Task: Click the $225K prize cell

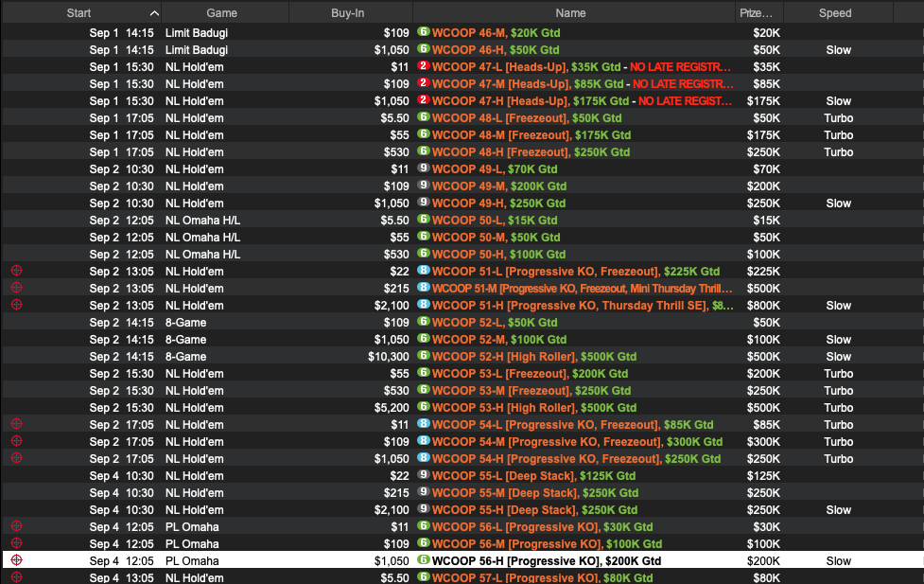Action: 763,272
